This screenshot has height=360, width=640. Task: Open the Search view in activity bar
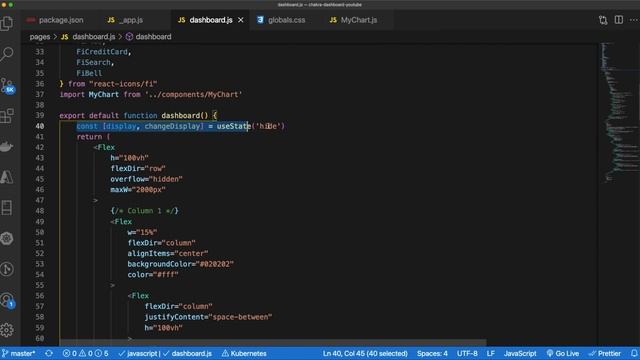[7, 53]
